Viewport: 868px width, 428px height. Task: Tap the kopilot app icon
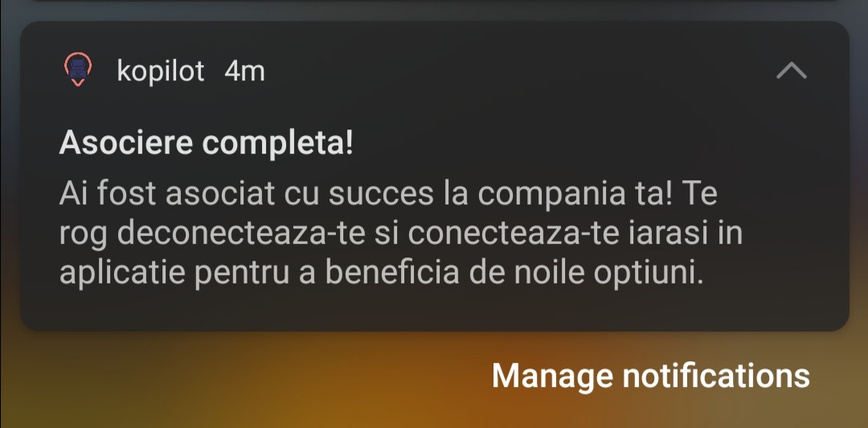[x=78, y=71]
